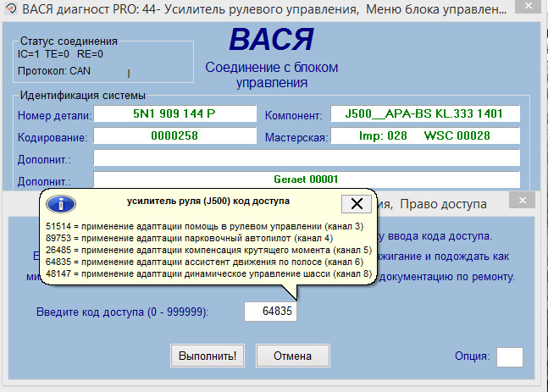The image size is (548, 392).
Task: Click the Соединение с блоком управления heading
Action: point(272,75)
